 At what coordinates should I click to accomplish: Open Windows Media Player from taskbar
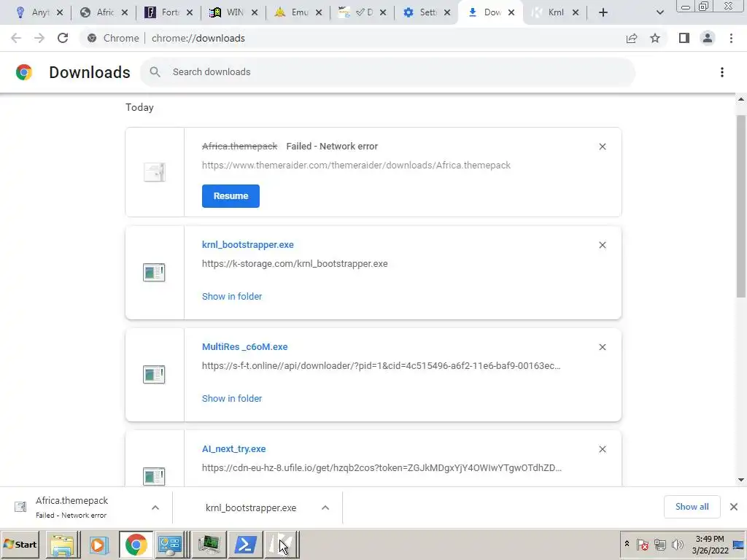[98, 545]
